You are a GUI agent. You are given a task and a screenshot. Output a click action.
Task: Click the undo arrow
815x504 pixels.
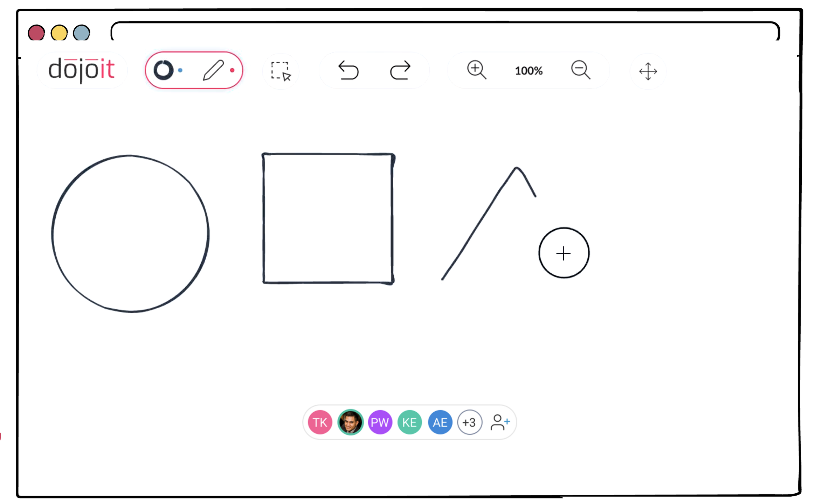coord(348,70)
